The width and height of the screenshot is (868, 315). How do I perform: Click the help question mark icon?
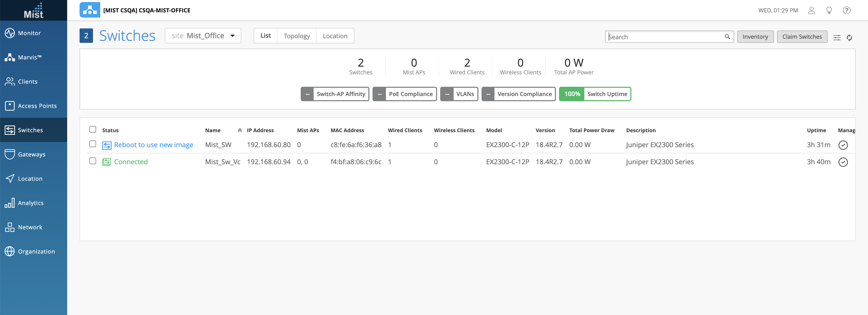coord(847,10)
